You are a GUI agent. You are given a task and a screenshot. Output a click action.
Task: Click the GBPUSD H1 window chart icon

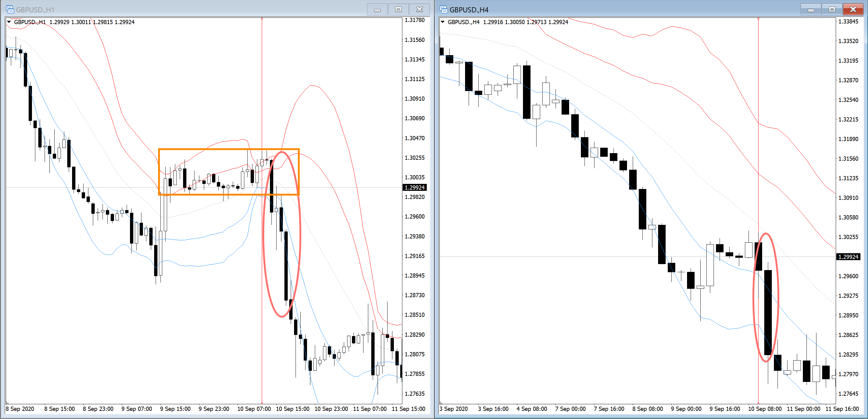(10, 9)
